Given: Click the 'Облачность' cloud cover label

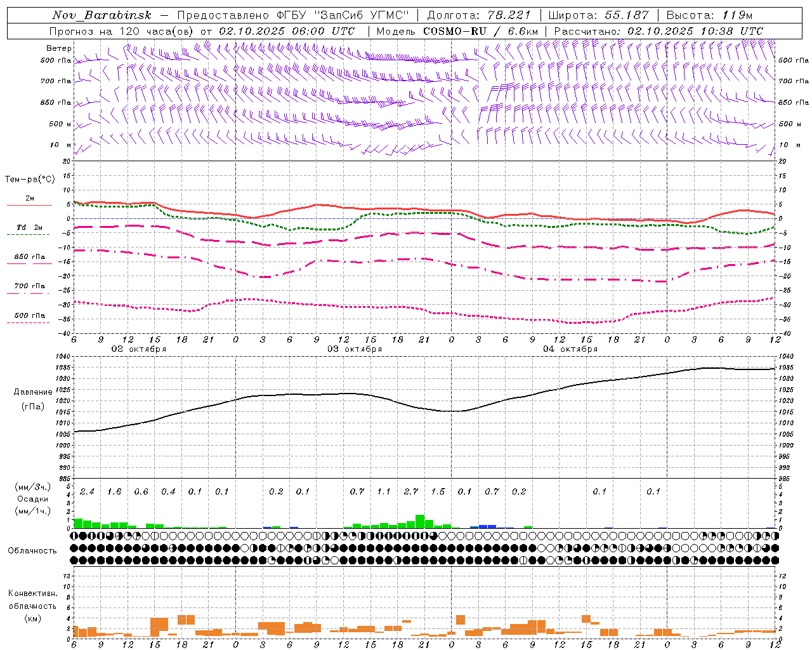Looking at the screenshot, I should tap(32, 551).
